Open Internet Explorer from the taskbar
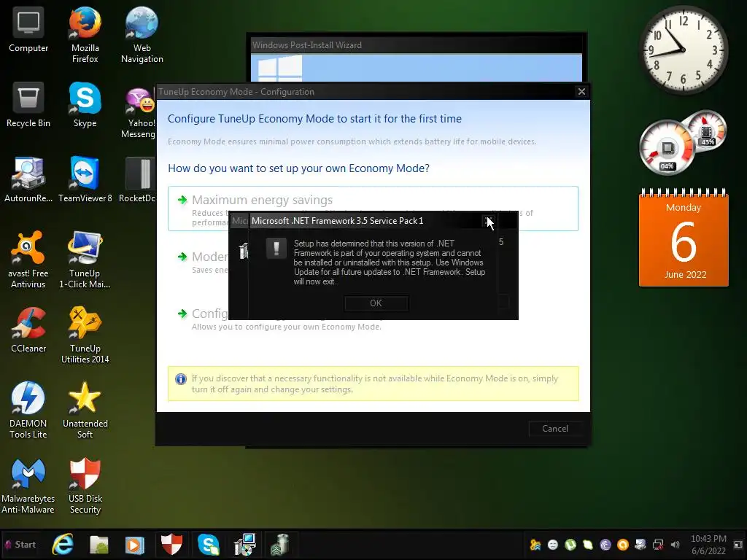The image size is (747, 560). pos(63,544)
